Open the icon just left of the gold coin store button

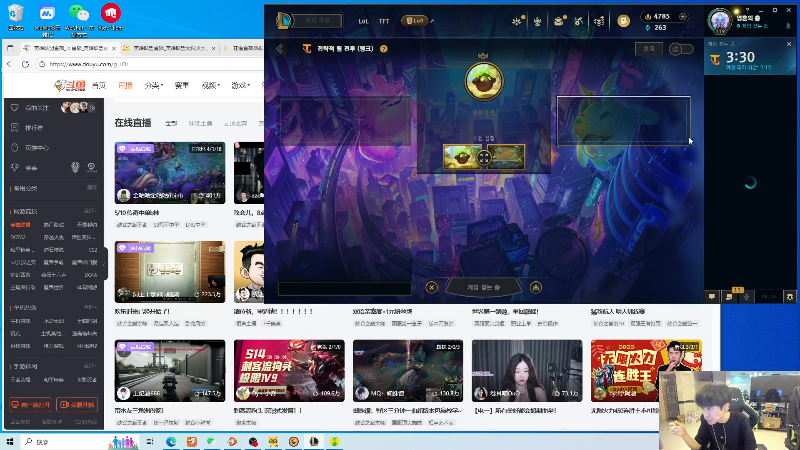599,21
